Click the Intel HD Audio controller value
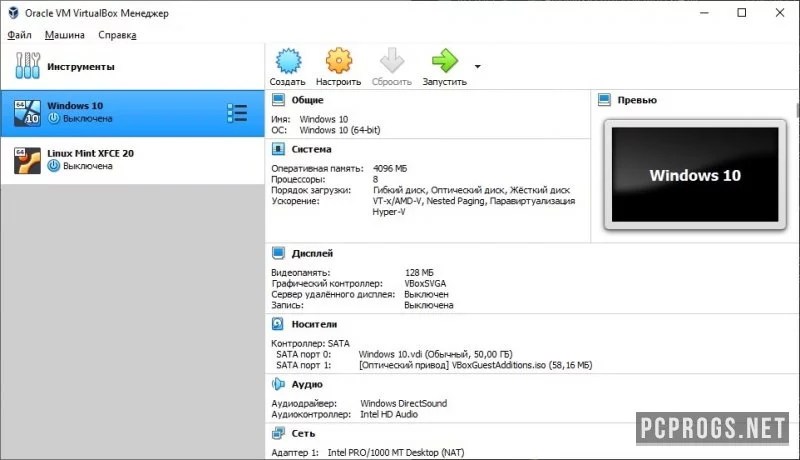Viewport: 800px width, 460px height. [389, 414]
